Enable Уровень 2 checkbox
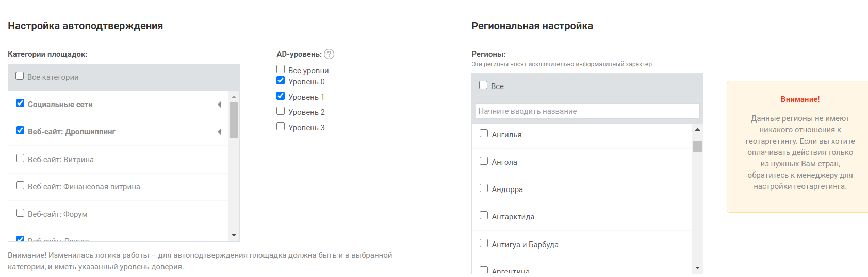 coord(281,111)
